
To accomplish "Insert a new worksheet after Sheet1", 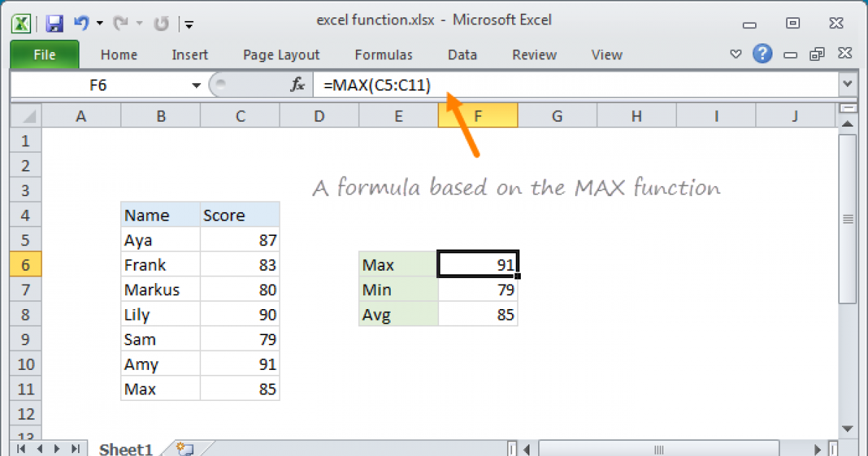I will (x=182, y=449).
